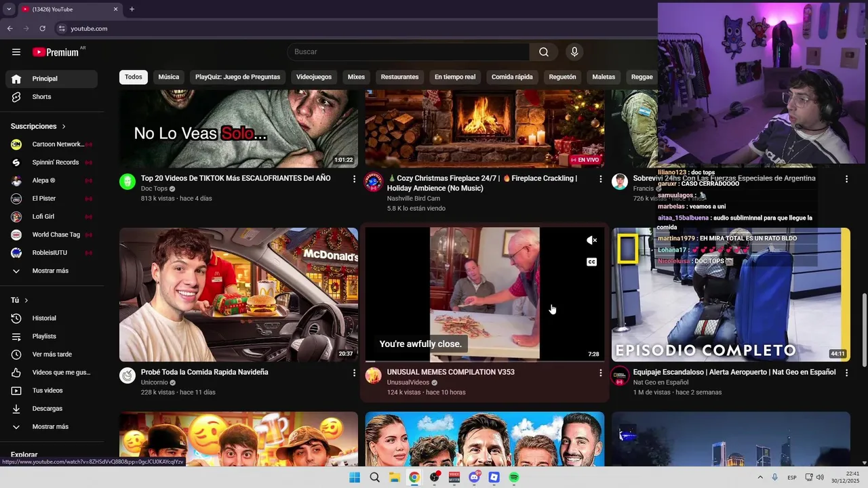Image resolution: width=868 pixels, height=488 pixels.
Task: Open the 'No Lo Veas Solo' thumbnail
Action: [239, 129]
